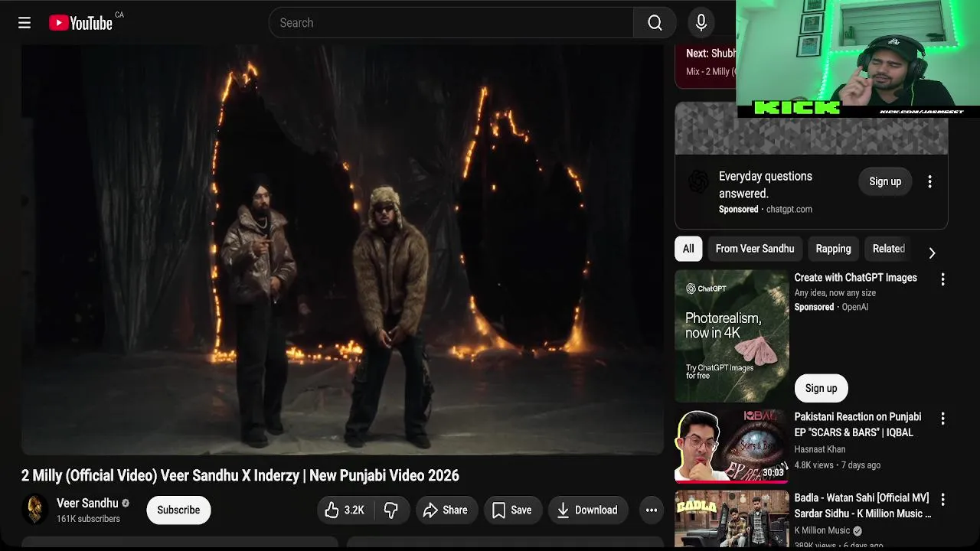
Task: Start voice search with microphone
Action: (701, 23)
